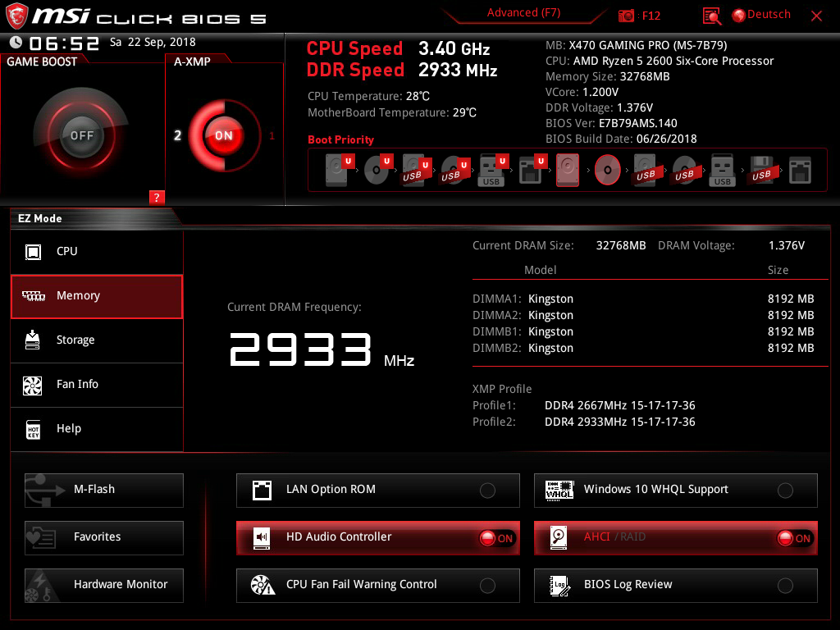This screenshot has height=630, width=840.
Task: View the Storage section
Action: (96, 340)
